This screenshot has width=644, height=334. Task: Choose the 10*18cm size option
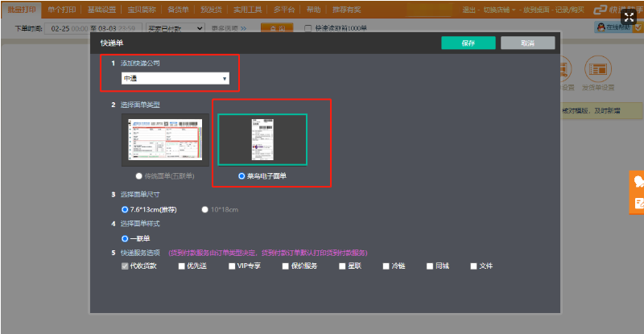coord(204,209)
